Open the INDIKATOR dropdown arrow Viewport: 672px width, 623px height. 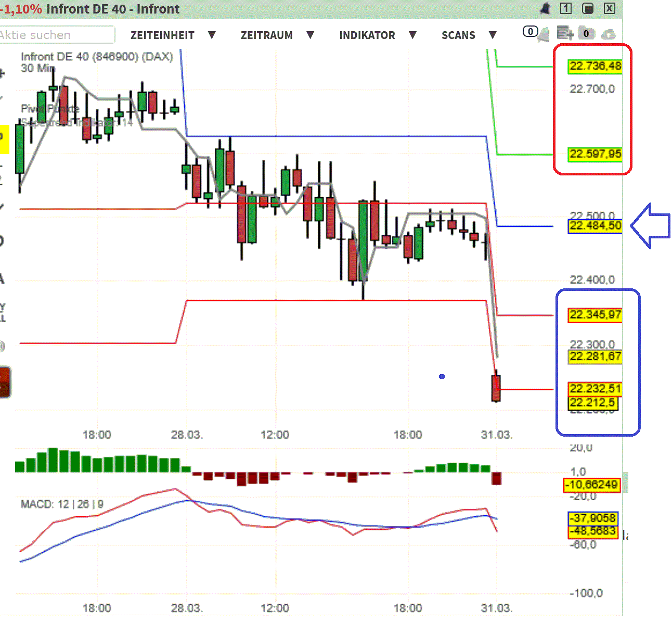(x=412, y=35)
